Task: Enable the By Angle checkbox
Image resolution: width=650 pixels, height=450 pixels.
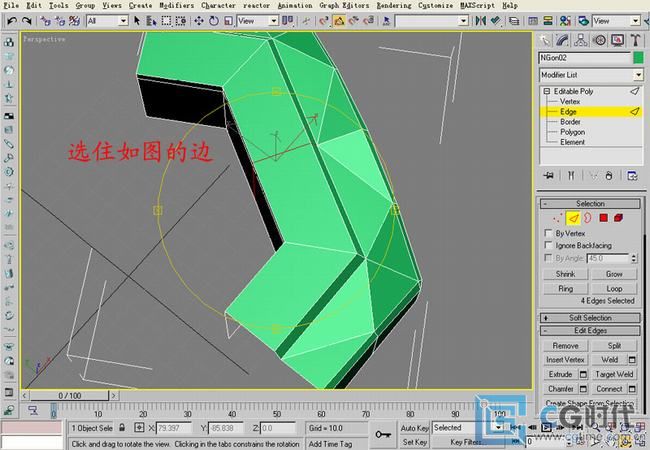Action: (x=548, y=258)
